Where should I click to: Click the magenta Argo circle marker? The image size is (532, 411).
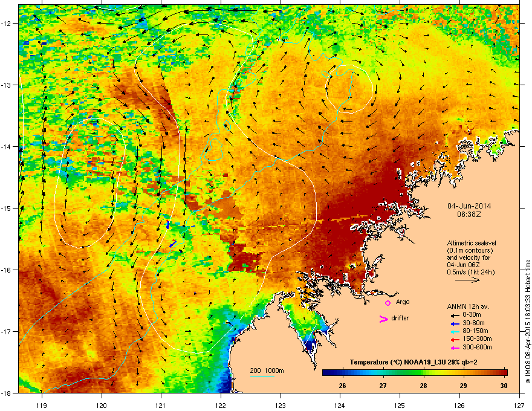tap(388, 303)
